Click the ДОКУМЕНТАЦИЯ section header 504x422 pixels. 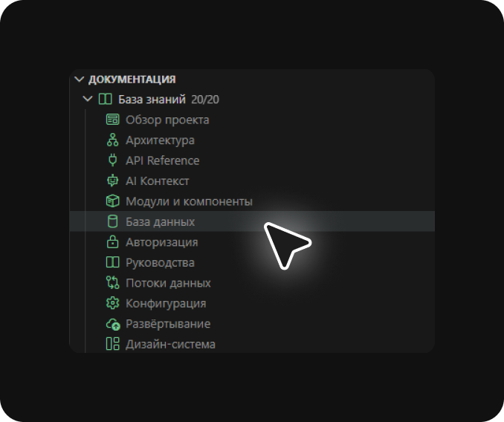click(132, 79)
